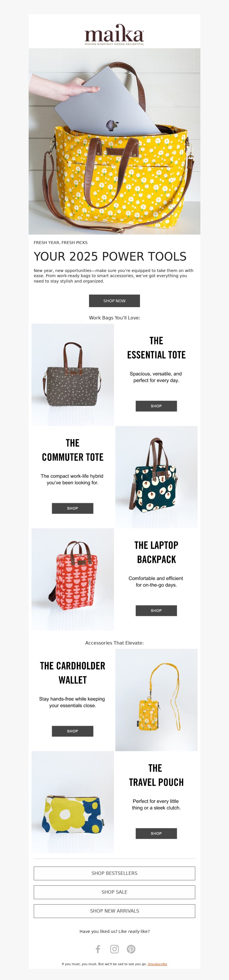Click the SHOP NOW button

coord(114,301)
